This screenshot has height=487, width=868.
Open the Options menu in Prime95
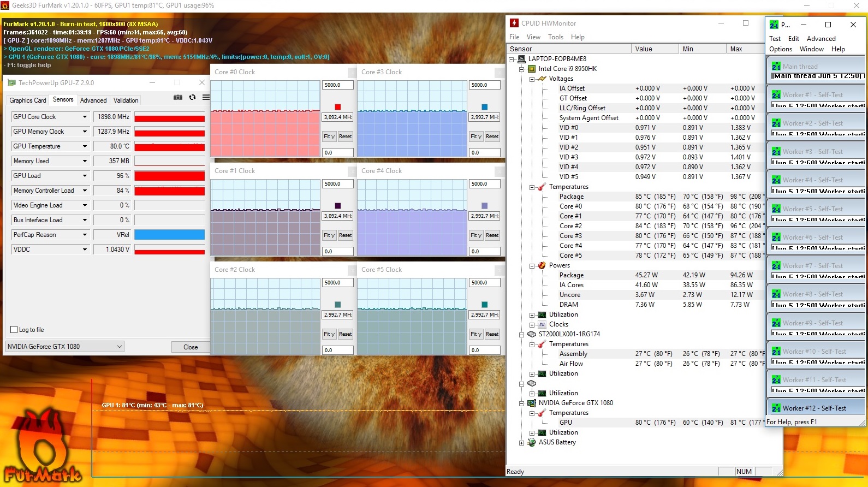click(x=781, y=49)
